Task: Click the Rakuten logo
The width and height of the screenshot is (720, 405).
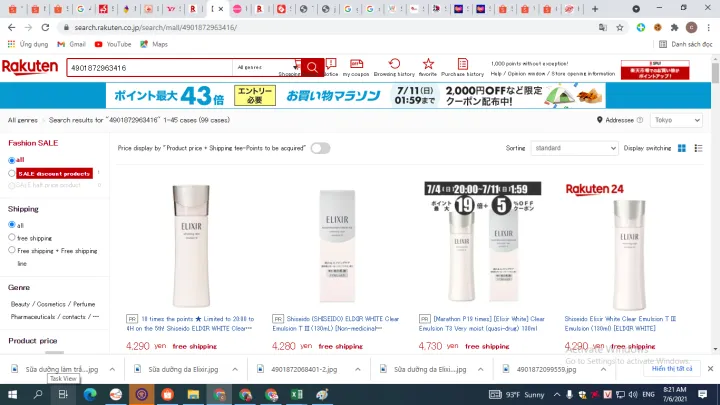Action: pos(29,67)
